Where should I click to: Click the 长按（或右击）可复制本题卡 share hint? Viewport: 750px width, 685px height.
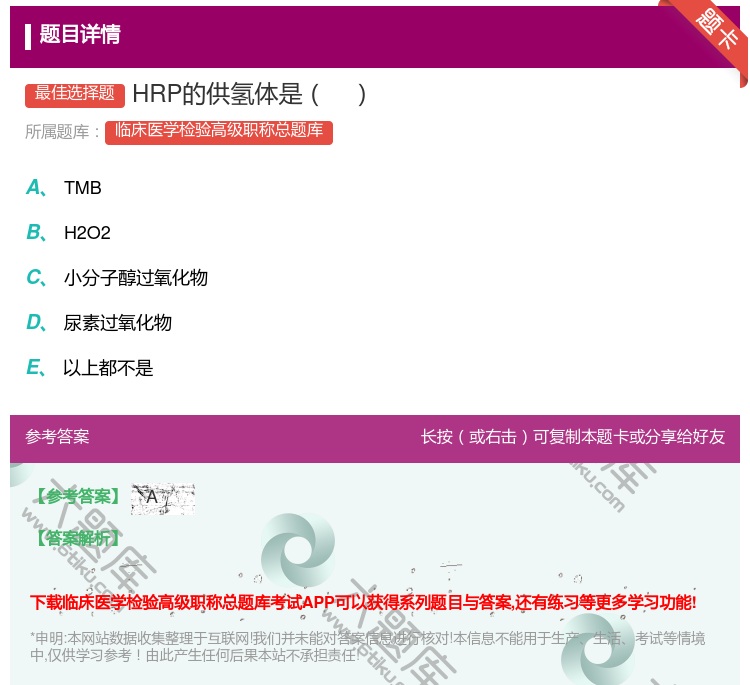coord(573,437)
